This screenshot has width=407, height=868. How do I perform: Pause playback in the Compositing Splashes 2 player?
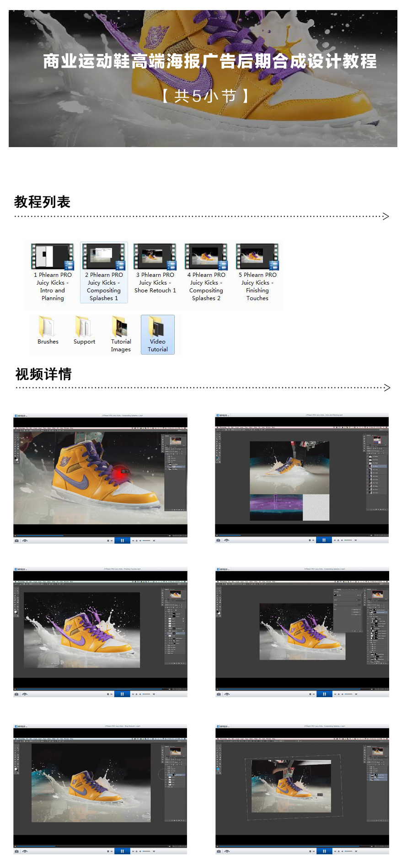coord(324,694)
